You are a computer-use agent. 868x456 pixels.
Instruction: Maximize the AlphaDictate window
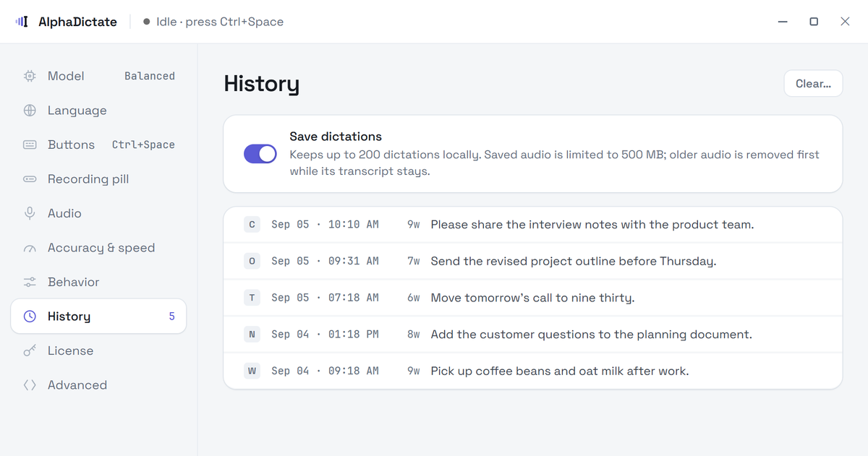(814, 22)
